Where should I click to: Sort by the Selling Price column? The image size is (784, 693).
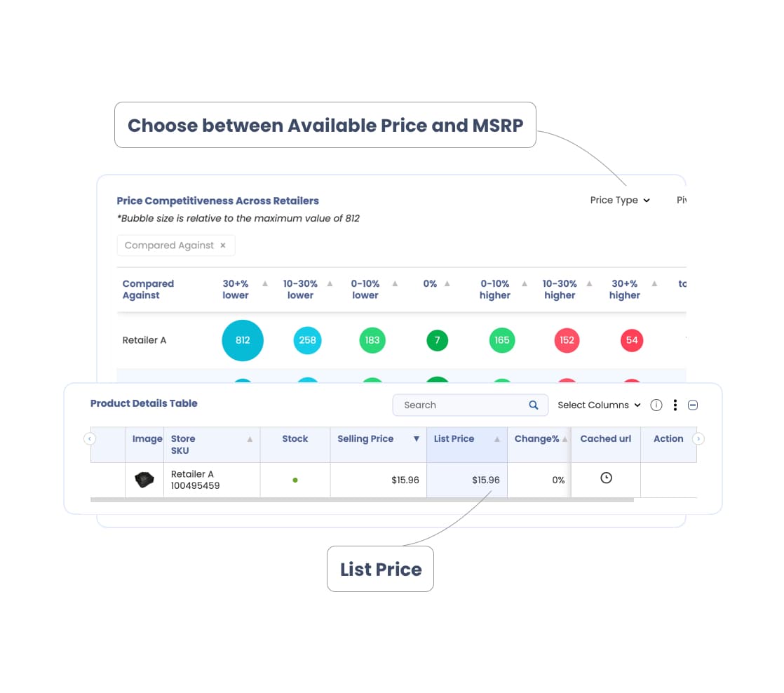(416, 439)
